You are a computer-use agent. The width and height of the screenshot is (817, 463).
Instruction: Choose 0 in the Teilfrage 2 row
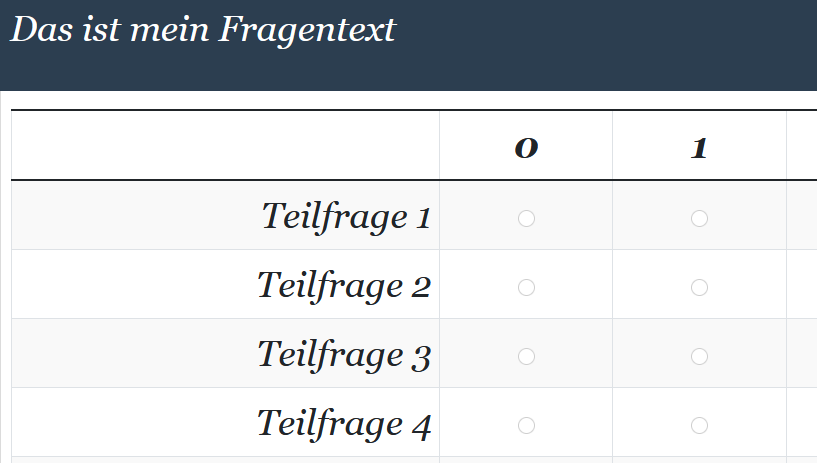[526, 287]
